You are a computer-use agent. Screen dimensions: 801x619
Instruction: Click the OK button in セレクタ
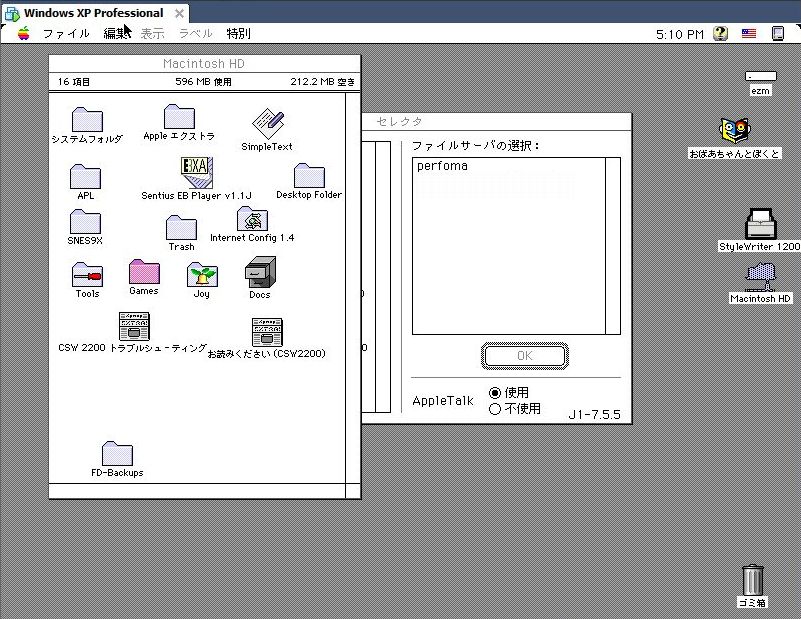tap(525, 356)
